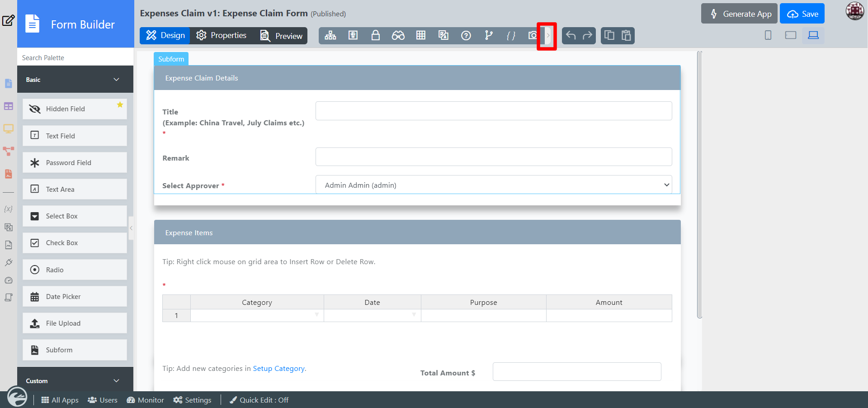The width and height of the screenshot is (868, 408).
Task: Toggle Quick Edit mode
Action: coord(259,400)
